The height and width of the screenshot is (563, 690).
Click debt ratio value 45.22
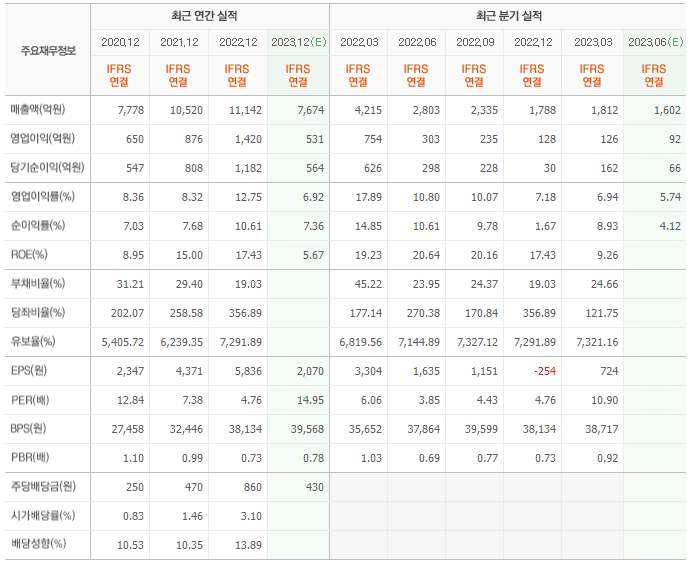[x=368, y=284]
